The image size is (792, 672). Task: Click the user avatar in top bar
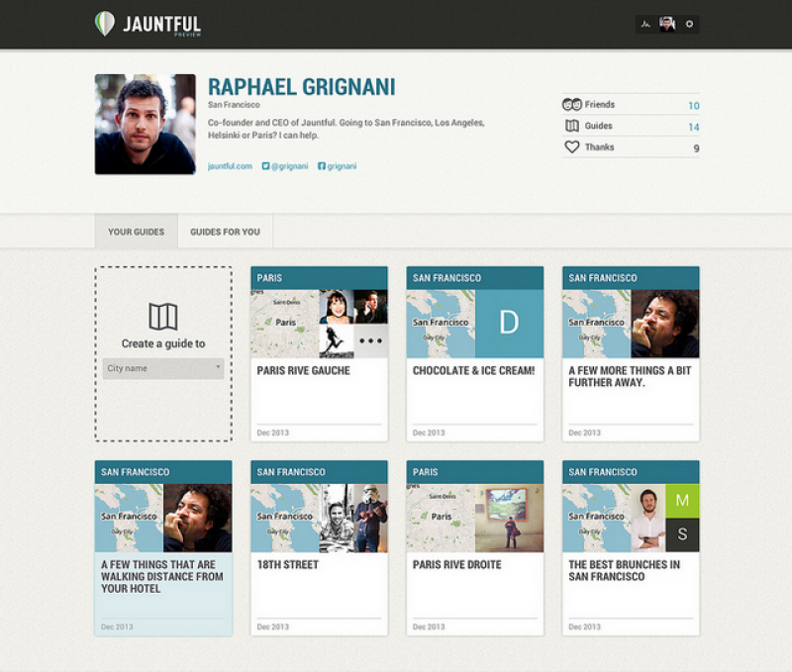pos(667,24)
